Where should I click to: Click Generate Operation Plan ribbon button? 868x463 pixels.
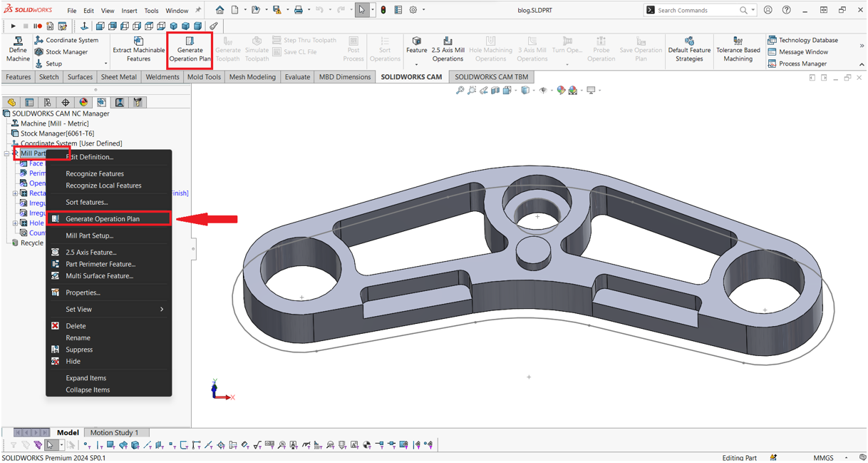[x=190, y=50]
